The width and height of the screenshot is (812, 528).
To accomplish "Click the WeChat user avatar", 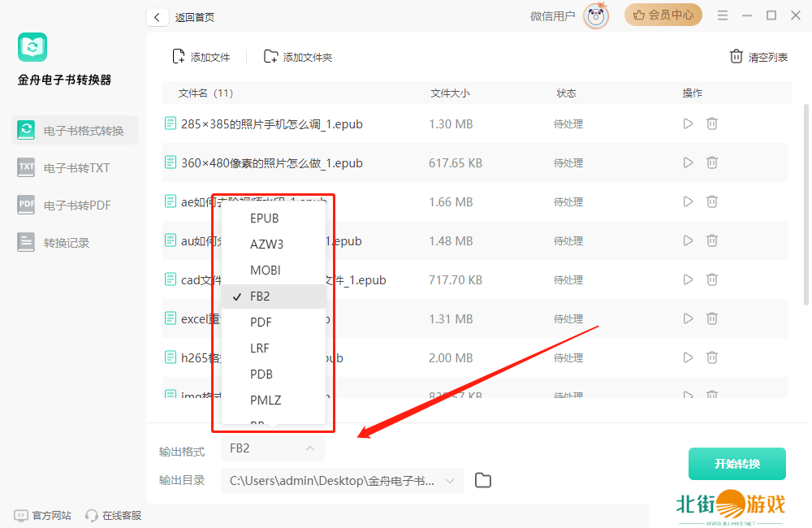I will point(595,15).
